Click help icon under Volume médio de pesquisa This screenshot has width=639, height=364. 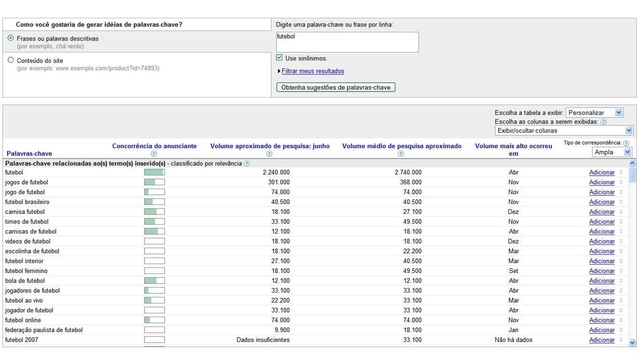click(401, 154)
